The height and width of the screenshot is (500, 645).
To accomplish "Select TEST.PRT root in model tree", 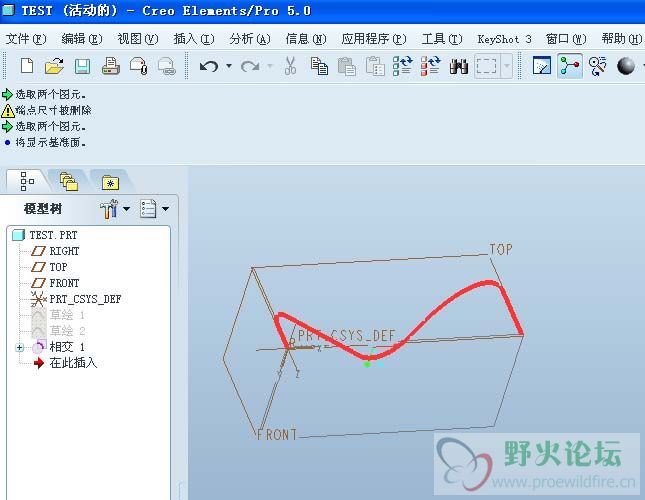I will tap(45, 235).
